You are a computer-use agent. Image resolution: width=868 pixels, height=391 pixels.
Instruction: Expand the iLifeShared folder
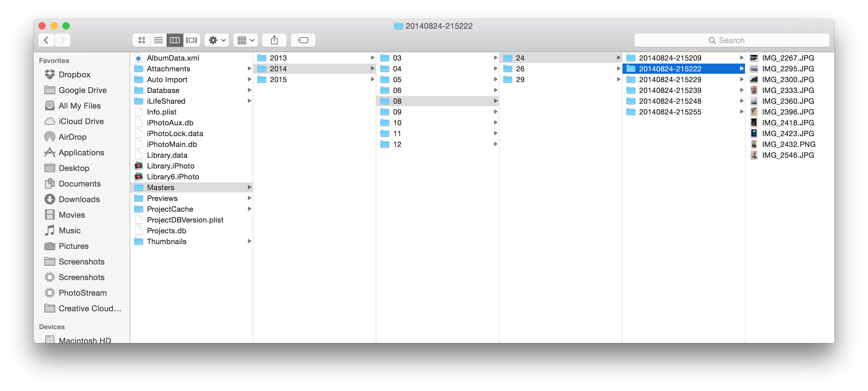[x=249, y=101]
